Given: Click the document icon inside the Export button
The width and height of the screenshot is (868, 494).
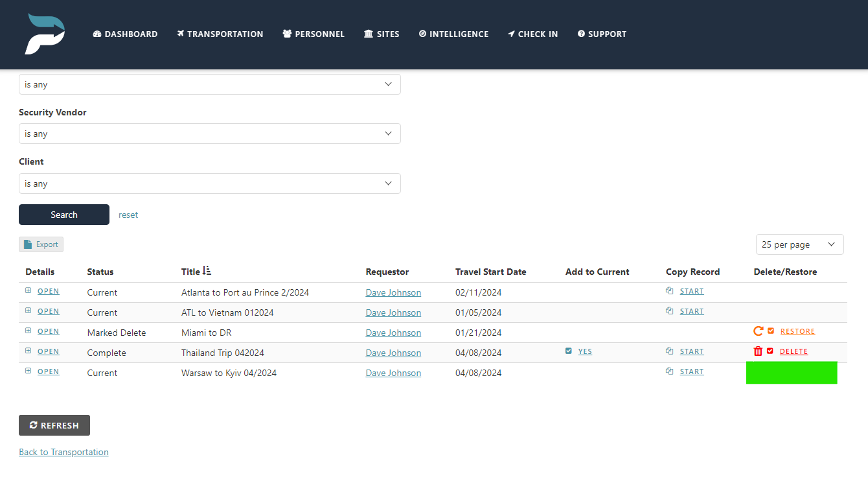Looking at the screenshot, I should (28, 244).
